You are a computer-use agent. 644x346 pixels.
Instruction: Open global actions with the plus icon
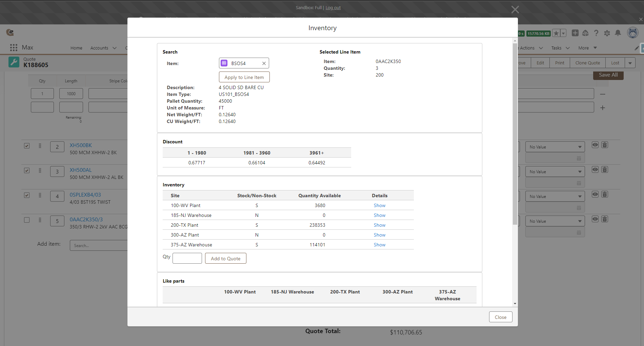[575, 33]
